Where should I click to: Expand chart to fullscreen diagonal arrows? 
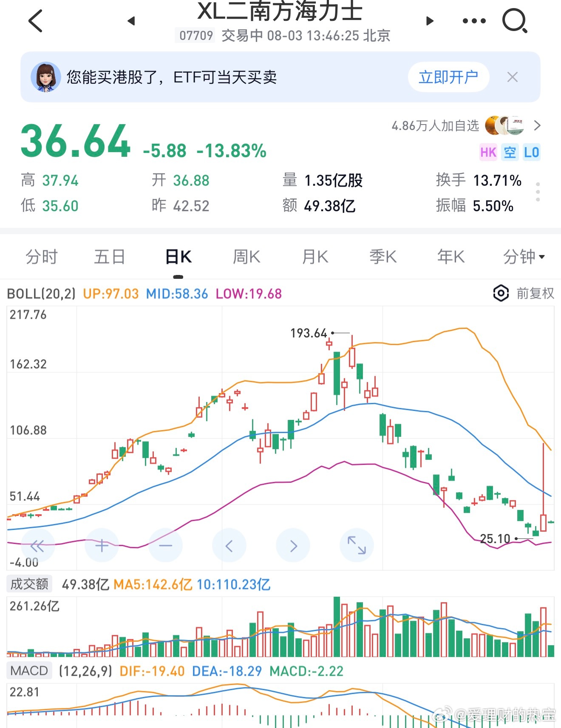(x=357, y=546)
